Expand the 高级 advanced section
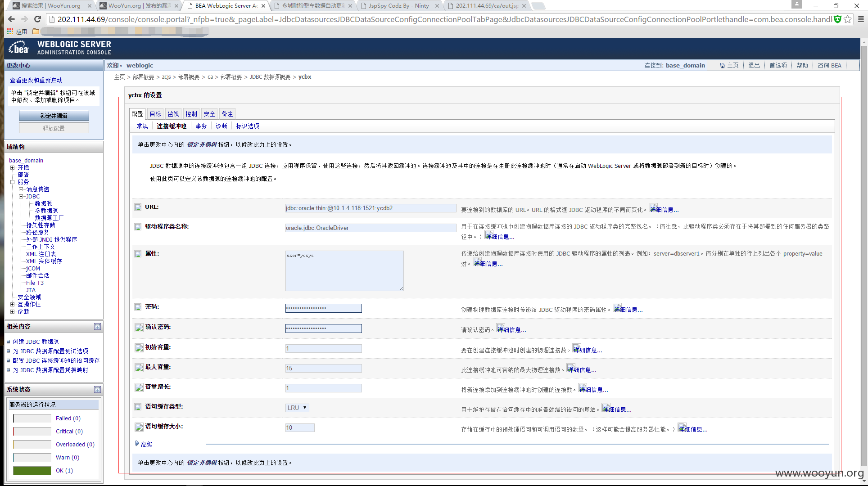Image resolution: width=868 pixels, height=486 pixels. pos(144,444)
